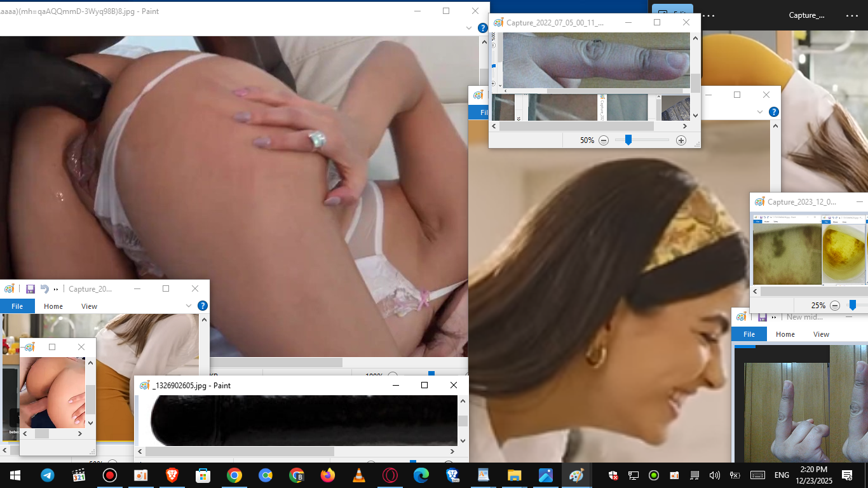Expand the ribbon chevron in Capture_20 Paint window
Screen dimensions: 868x488
click(189, 306)
